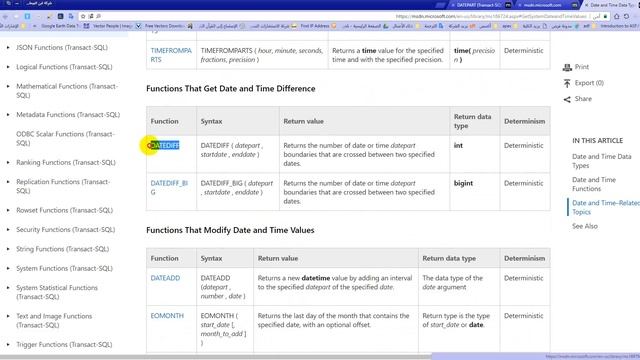Click the Share icon
The image size is (640, 360).
[x=567, y=99]
